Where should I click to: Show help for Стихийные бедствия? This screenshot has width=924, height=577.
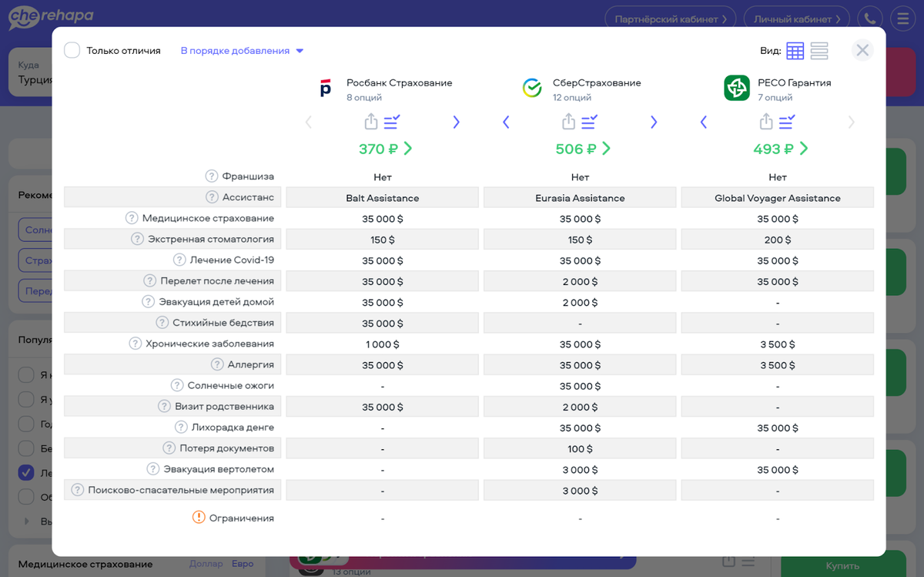[162, 322]
